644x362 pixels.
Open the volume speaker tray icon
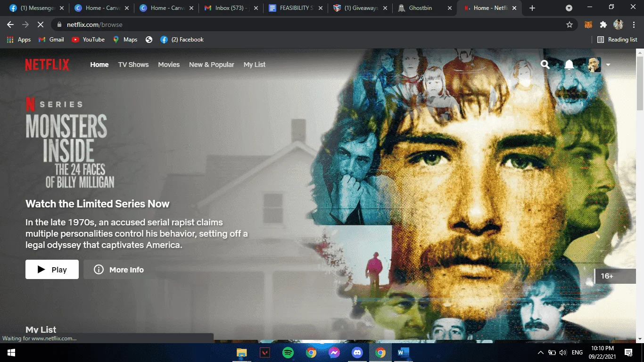tap(563, 353)
